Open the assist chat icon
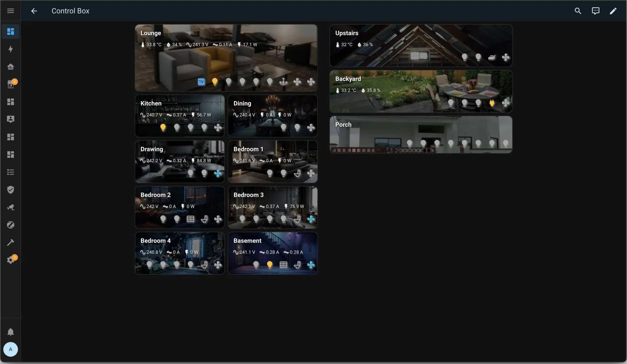627x364 pixels. click(x=596, y=11)
